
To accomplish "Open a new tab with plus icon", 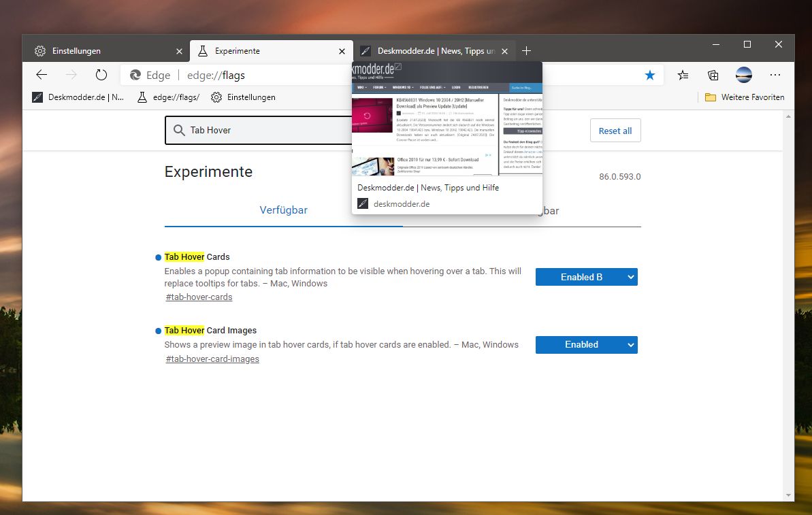I will 526,51.
